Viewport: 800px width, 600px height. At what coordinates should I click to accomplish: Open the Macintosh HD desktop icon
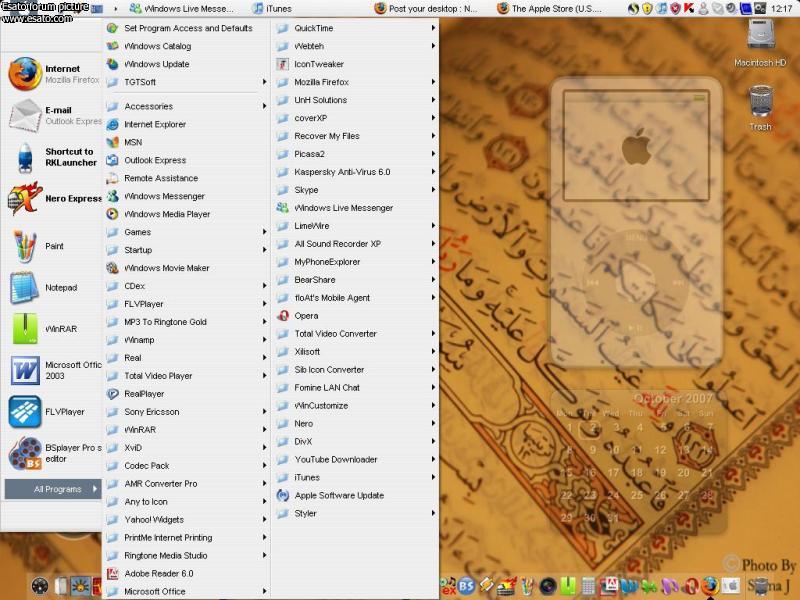(761, 34)
